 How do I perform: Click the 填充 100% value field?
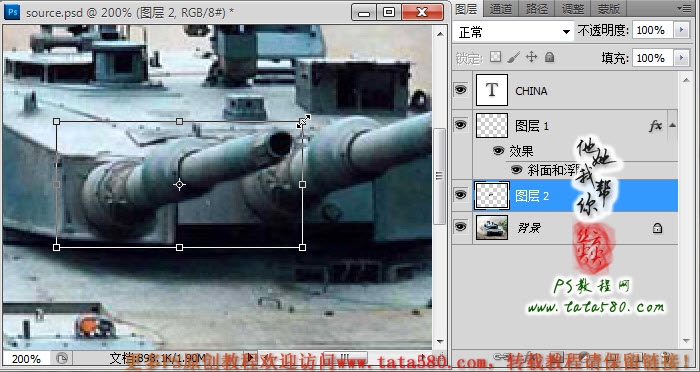(x=652, y=58)
